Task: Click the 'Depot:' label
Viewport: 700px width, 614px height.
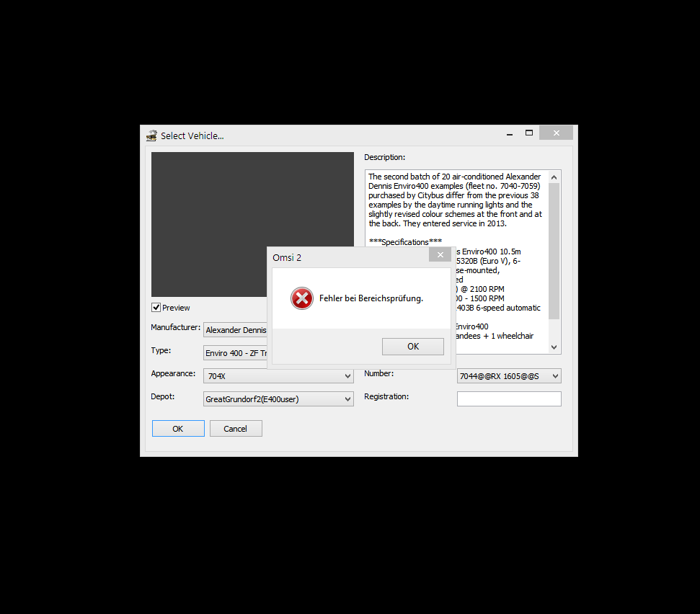Action: (162, 396)
